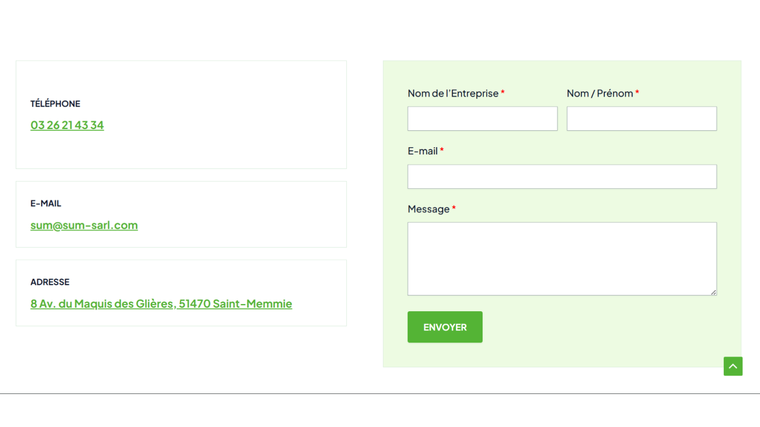Click inside the Message text area

562,258
